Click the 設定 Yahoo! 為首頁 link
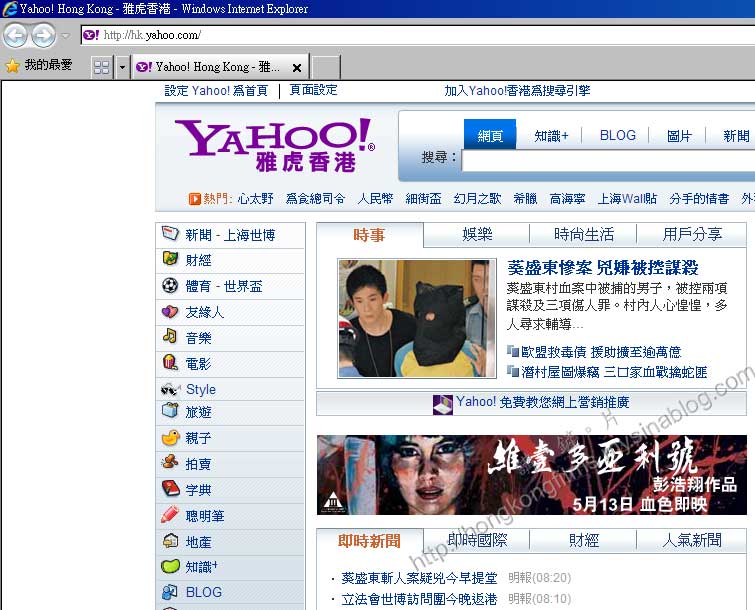The width and height of the screenshot is (755, 610). click(216, 90)
